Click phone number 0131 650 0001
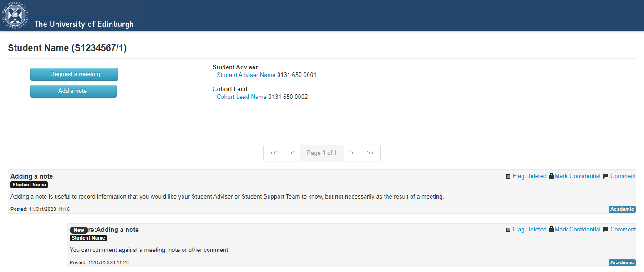Image resolution: width=644 pixels, height=272 pixels. [297, 75]
